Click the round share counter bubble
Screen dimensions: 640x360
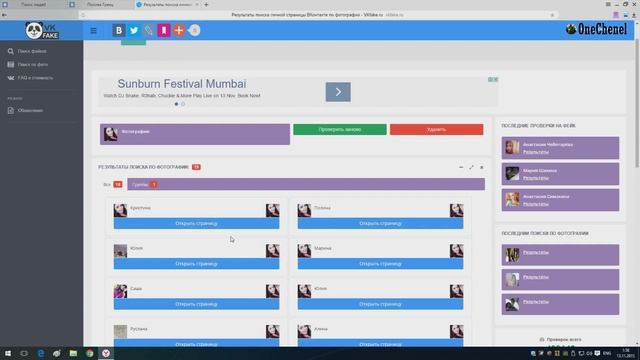(195, 31)
